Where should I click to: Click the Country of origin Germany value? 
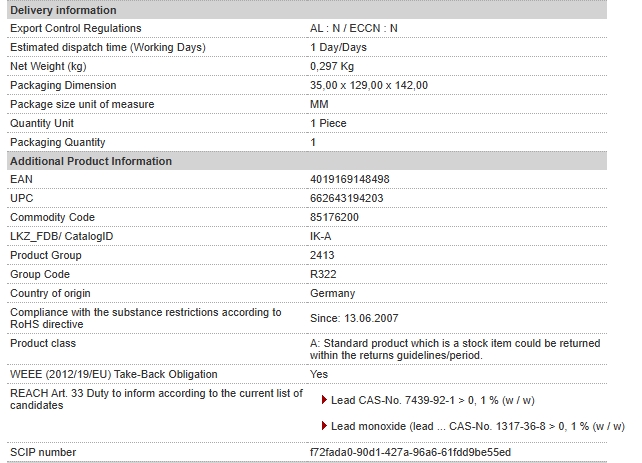coord(332,293)
